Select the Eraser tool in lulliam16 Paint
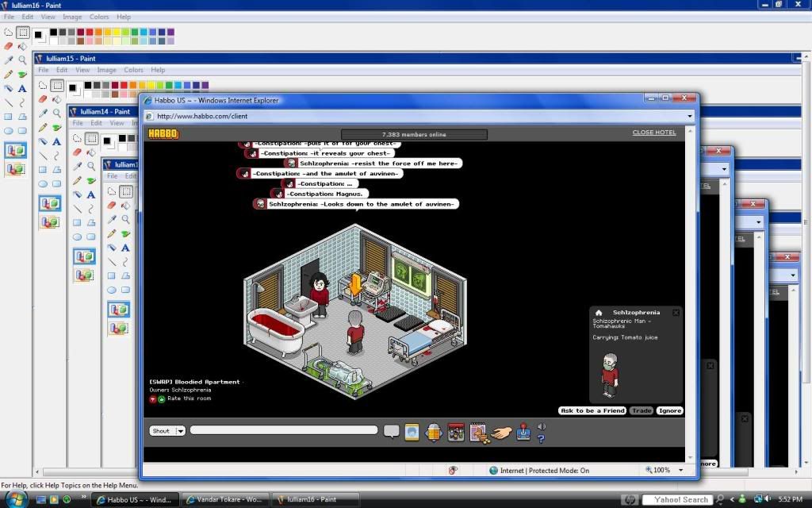The height and width of the screenshot is (508, 812). [x=9, y=46]
